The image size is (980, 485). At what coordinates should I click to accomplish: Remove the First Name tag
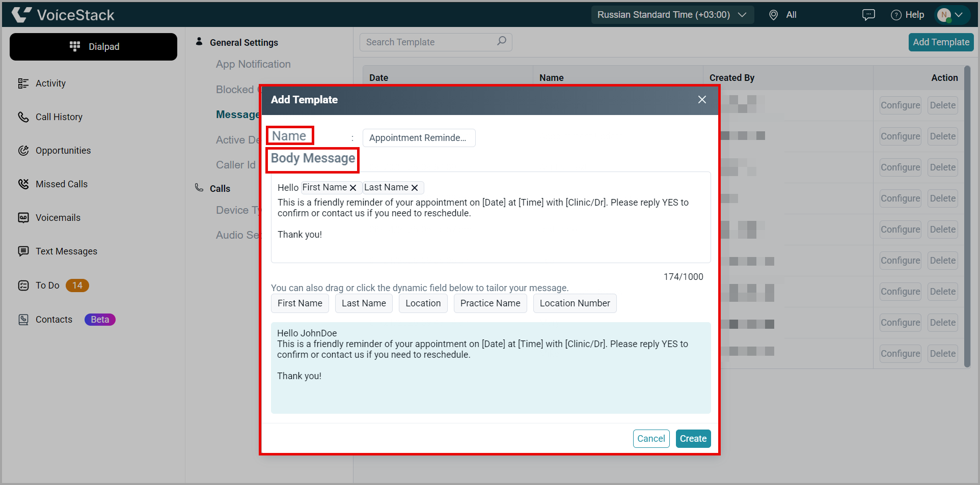coord(353,188)
